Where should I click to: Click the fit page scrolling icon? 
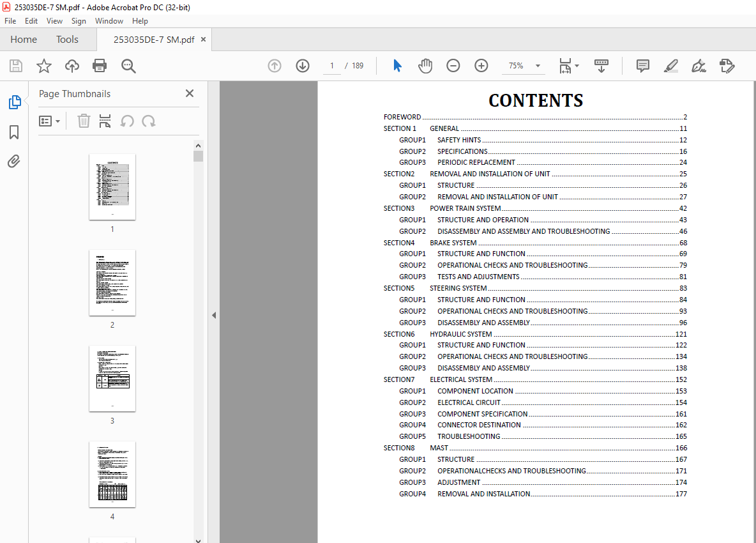(x=565, y=66)
